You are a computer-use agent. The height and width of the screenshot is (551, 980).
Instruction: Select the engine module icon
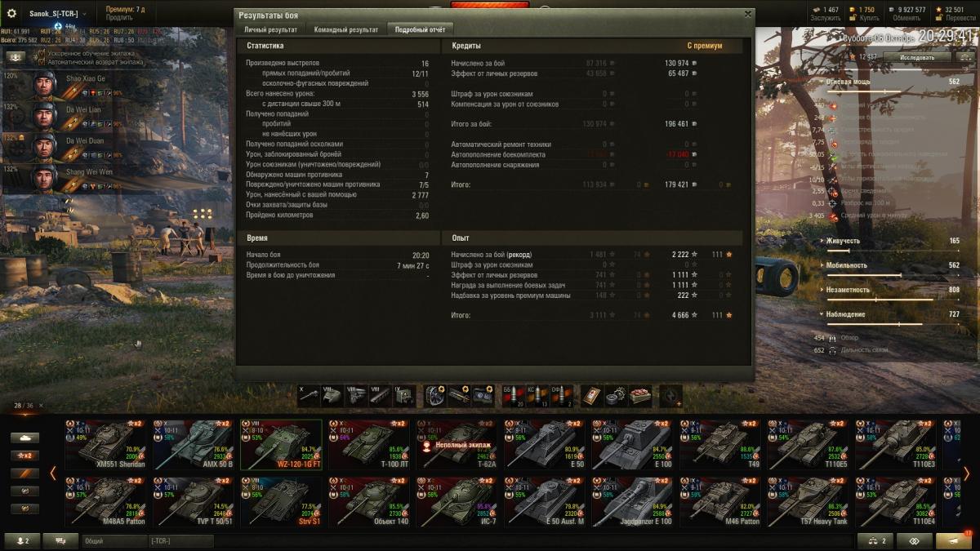pos(355,395)
